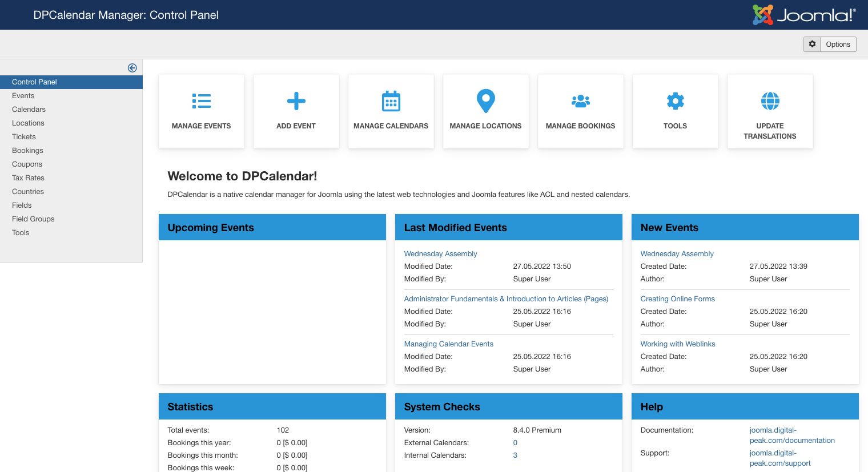Viewport: 868px width, 472px height.
Task: Click the Tools gear icon tile
Action: pyautogui.click(x=675, y=101)
